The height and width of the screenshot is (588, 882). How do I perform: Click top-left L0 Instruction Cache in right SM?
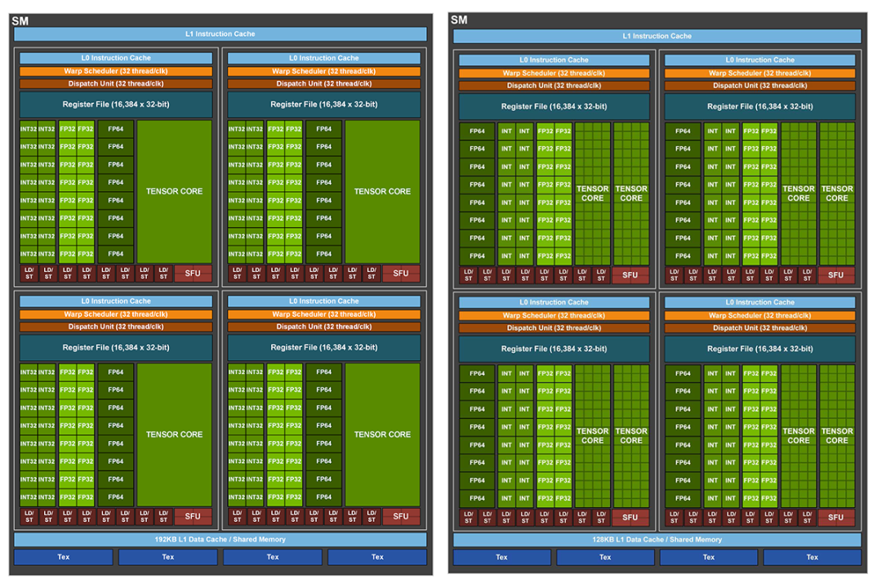tap(554, 60)
